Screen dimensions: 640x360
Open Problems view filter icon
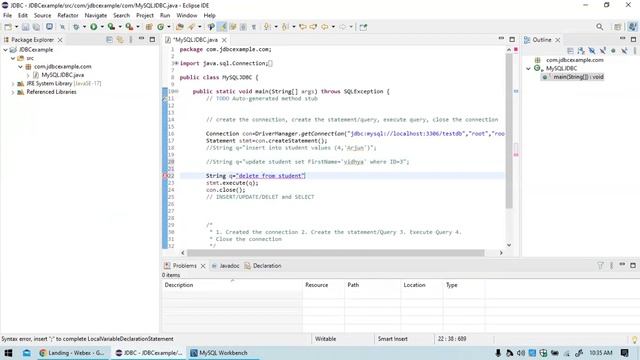pos(600,266)
